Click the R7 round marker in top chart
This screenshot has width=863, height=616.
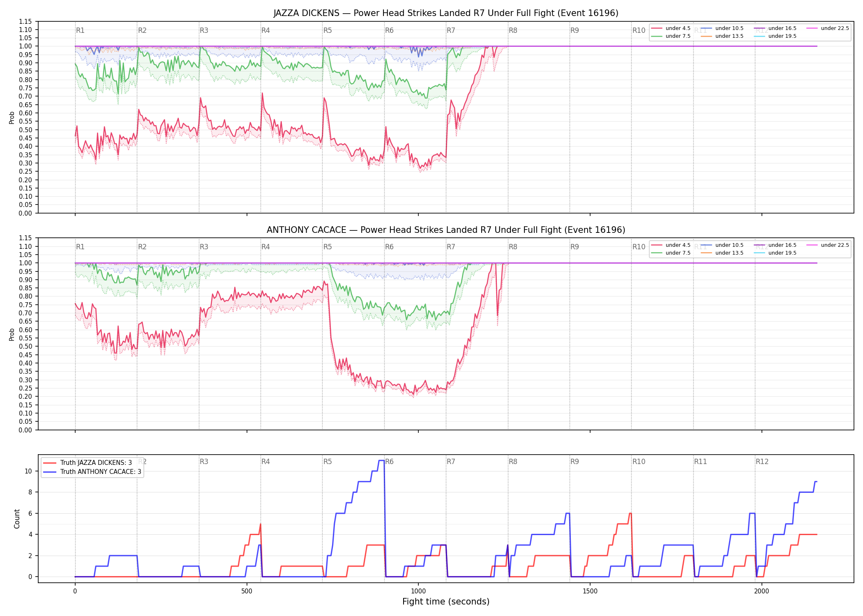(x=451, y=30)
